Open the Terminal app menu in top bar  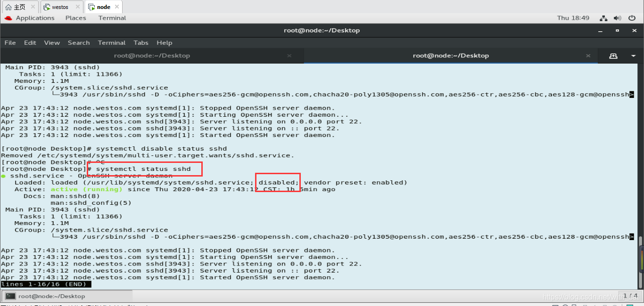coord(112,18)
